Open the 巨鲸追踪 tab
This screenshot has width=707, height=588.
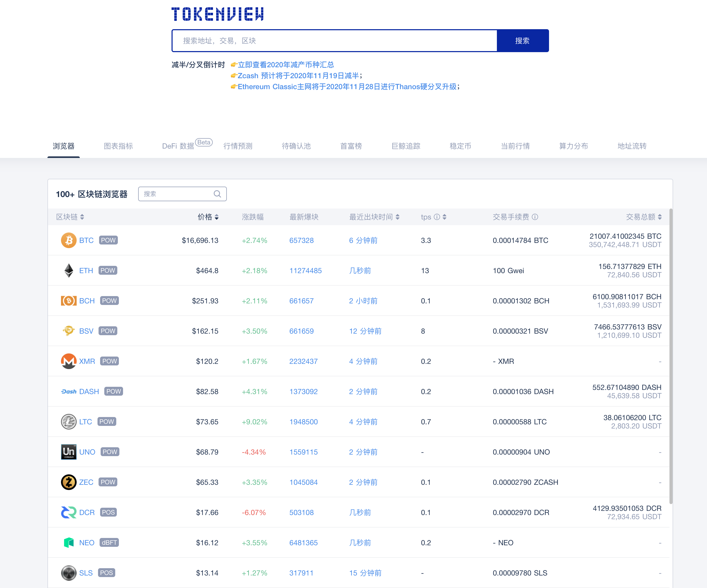pos(406,146)
